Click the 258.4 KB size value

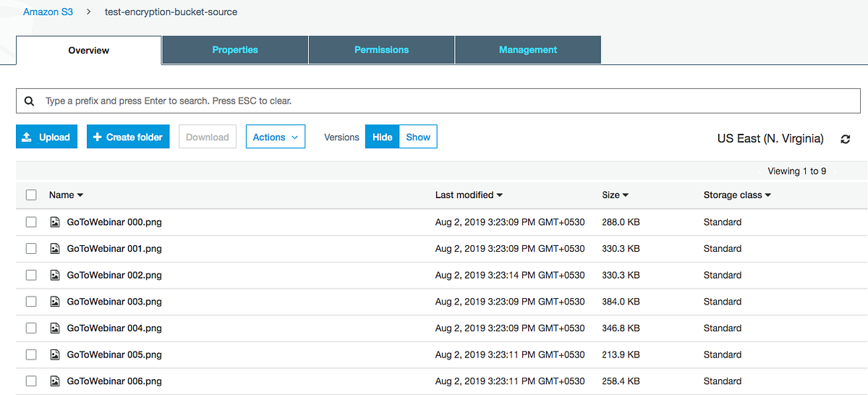pyautogui.click(x=621, y=381)
